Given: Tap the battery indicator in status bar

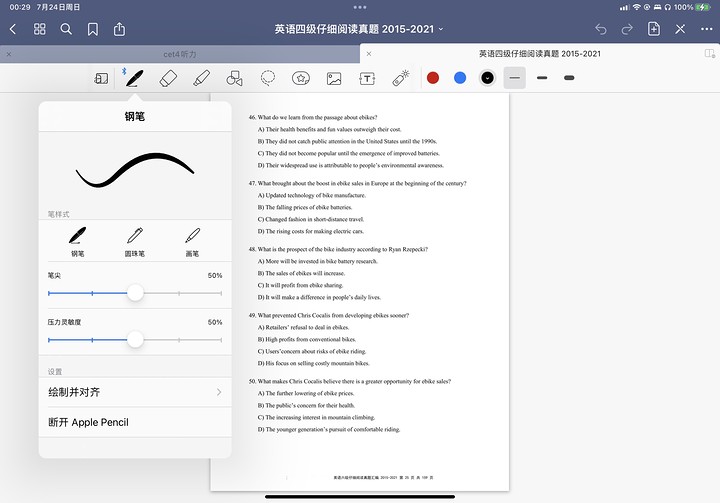Looking at the screenshot, I should [x=702, y=7].
